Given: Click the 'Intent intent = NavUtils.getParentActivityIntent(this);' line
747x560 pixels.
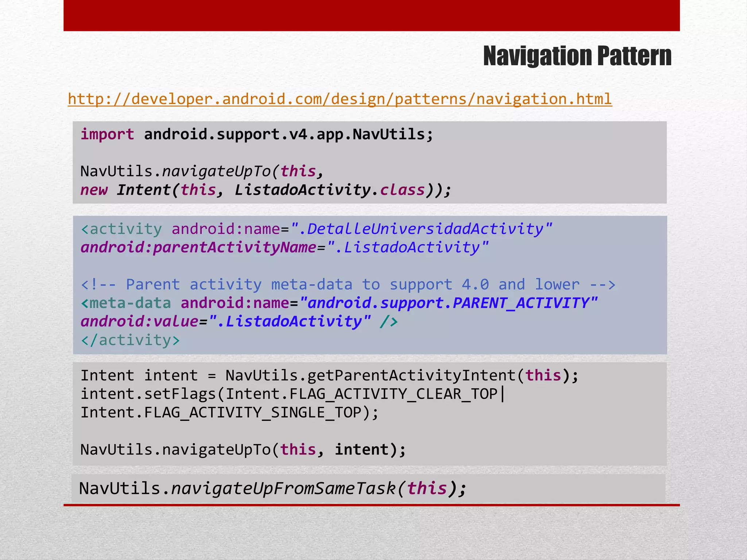Looking at the screenshot, I should 329,376.
